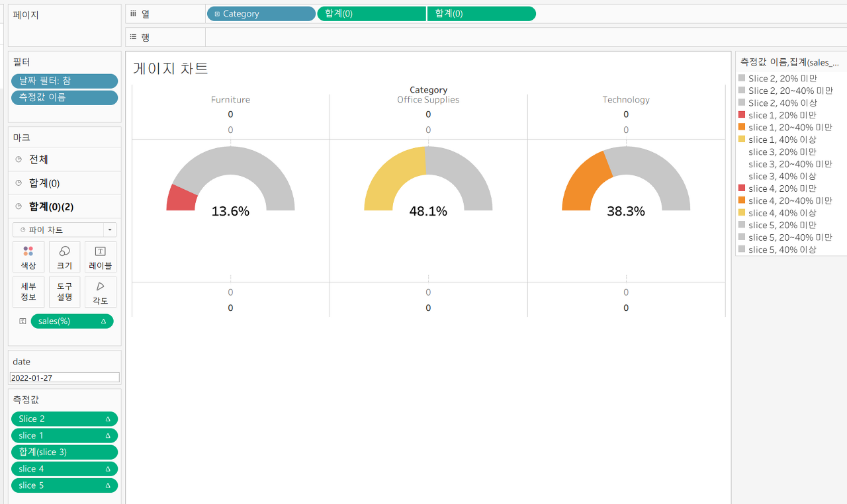Click the orange swatch for slice 4, 20~40% 미만

click(x=742, y=200)
